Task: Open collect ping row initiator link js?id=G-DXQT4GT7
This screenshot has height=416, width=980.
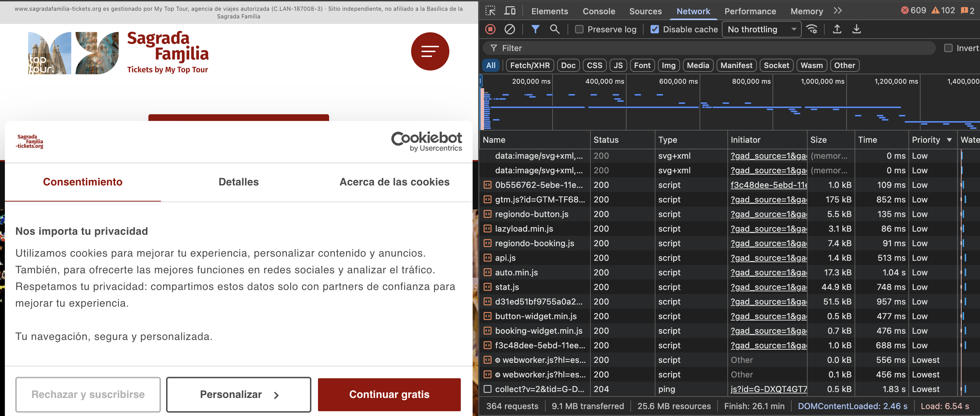Action: 768,389
